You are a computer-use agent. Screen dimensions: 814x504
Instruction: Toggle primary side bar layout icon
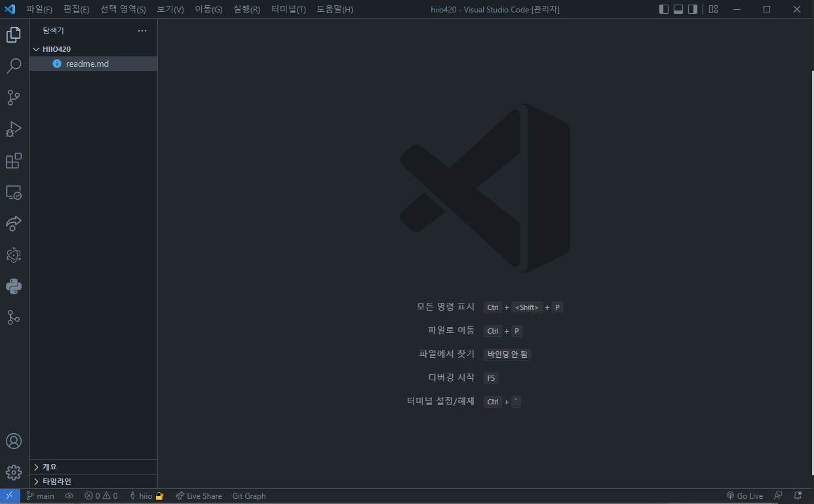tap(664, 9)
